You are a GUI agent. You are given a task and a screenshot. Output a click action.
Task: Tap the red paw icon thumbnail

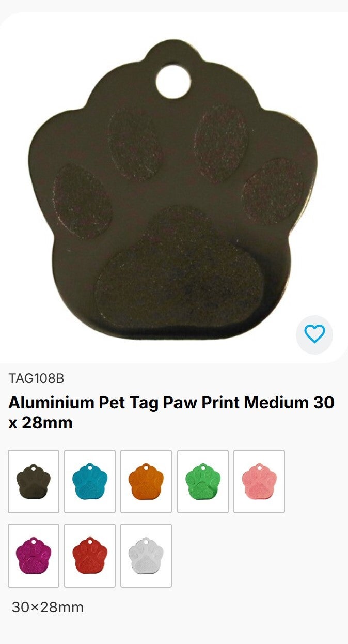tap(90, 556)
